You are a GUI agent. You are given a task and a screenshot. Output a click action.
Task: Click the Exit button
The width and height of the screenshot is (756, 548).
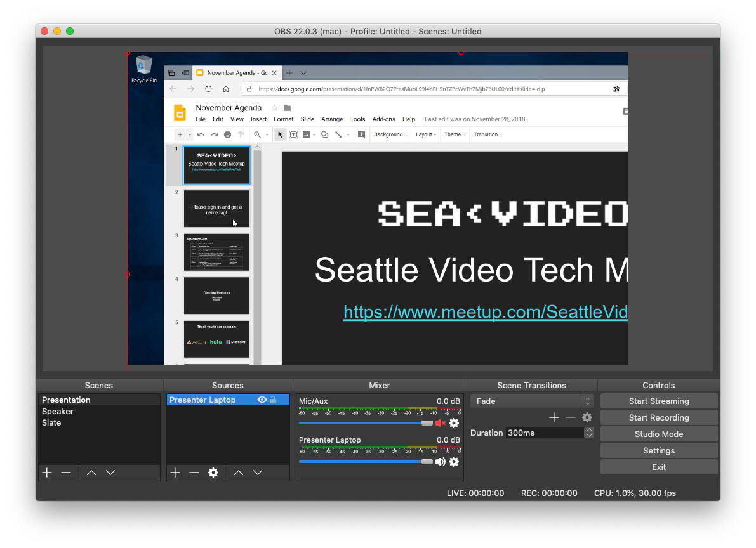(x=659, y=467)
